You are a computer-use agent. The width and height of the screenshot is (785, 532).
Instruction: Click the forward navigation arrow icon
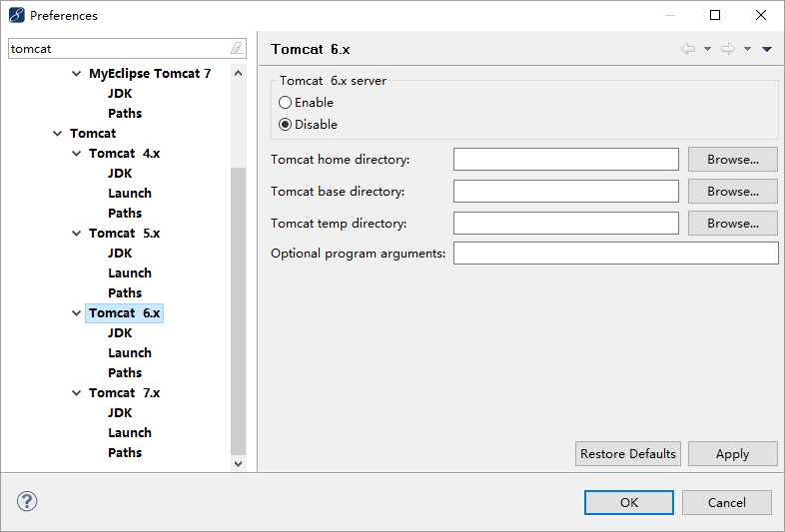pyautogui.click(x=728, y=49)
